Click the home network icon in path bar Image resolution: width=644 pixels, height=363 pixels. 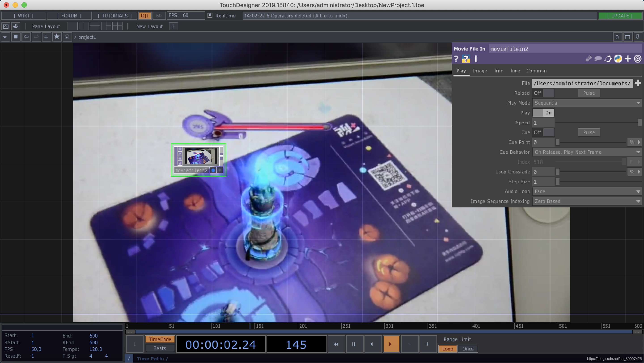67,37
